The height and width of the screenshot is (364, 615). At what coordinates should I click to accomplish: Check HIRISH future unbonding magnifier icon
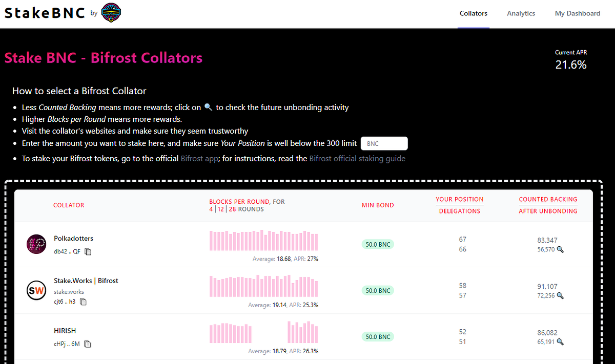tap(560, 341)
